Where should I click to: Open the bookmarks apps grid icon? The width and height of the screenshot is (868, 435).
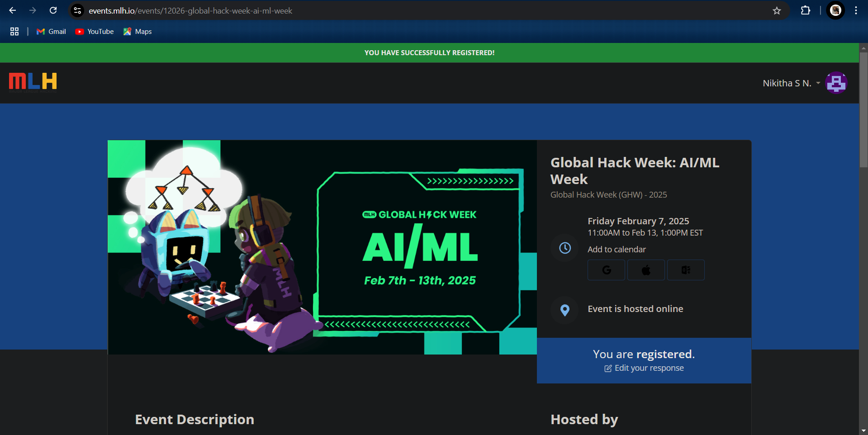pyautogui.click(x=14, y=31)
